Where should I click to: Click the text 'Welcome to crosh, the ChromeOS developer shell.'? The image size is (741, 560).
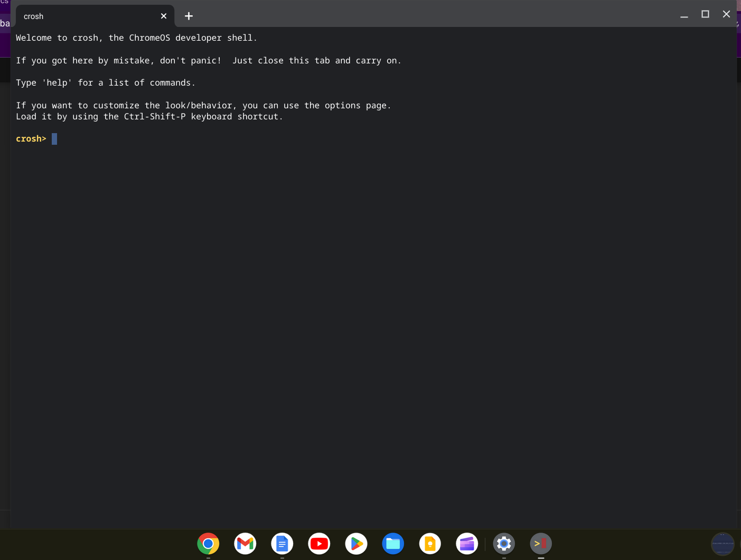(x=136, y=38)
